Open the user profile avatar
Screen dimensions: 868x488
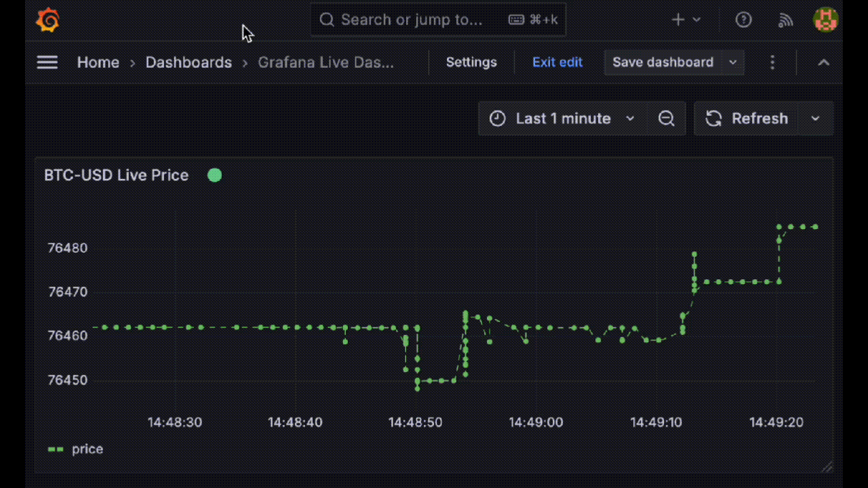point(825,20)
